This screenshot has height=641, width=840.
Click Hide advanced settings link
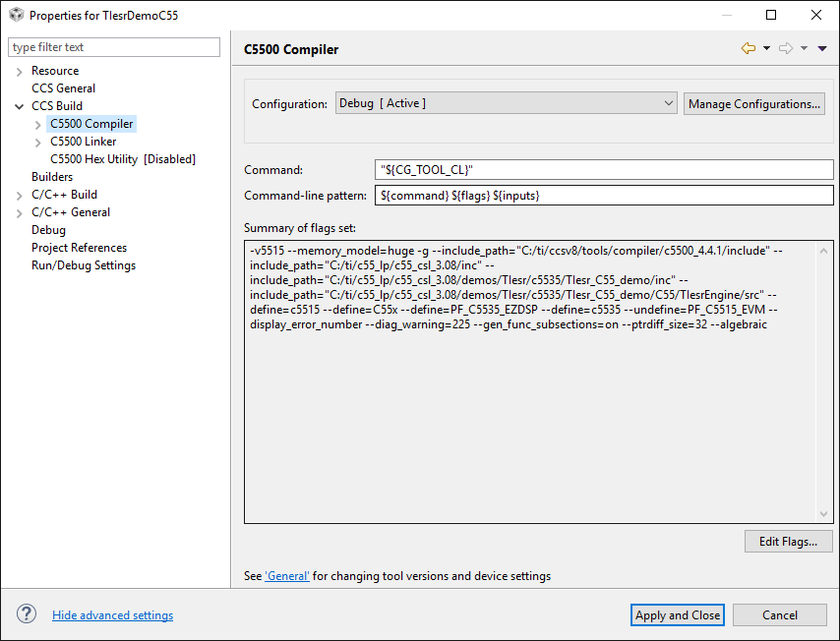(x=112, y=615)
